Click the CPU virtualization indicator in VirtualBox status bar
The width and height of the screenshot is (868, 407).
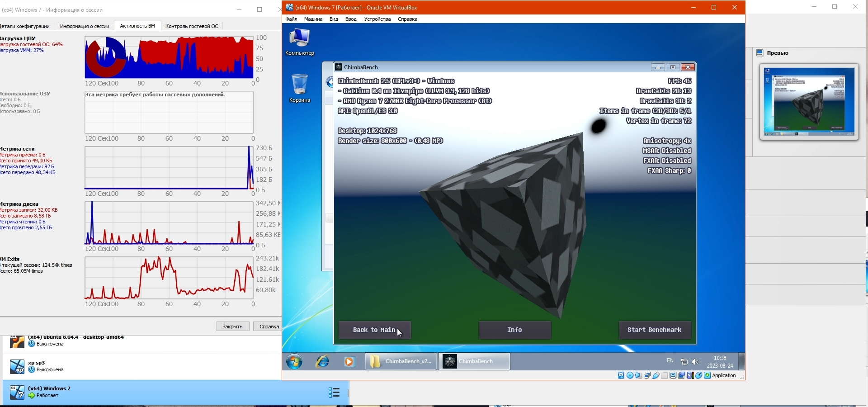pyautogui.click(x=690, y=375)
